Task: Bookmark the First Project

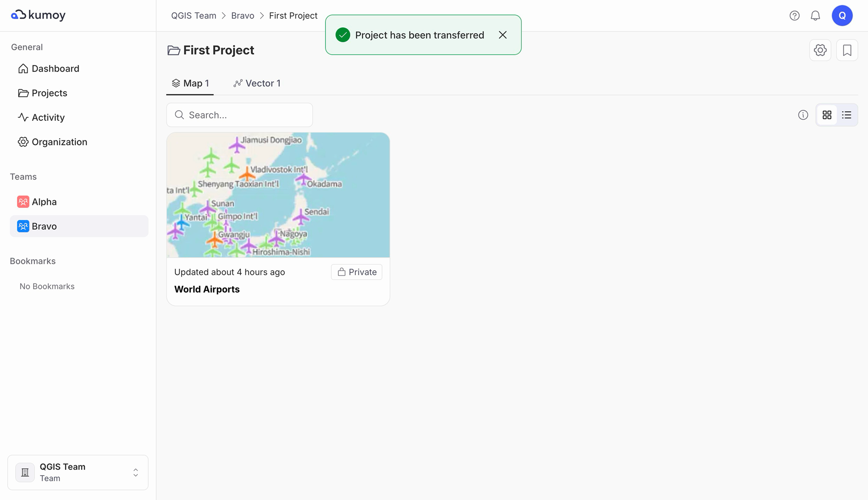Action: pos(847,50)
